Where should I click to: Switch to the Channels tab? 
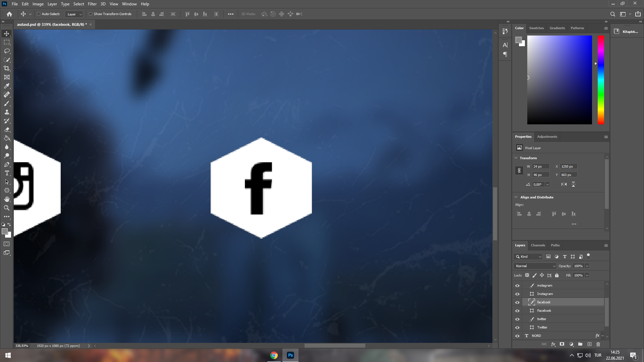538,245
